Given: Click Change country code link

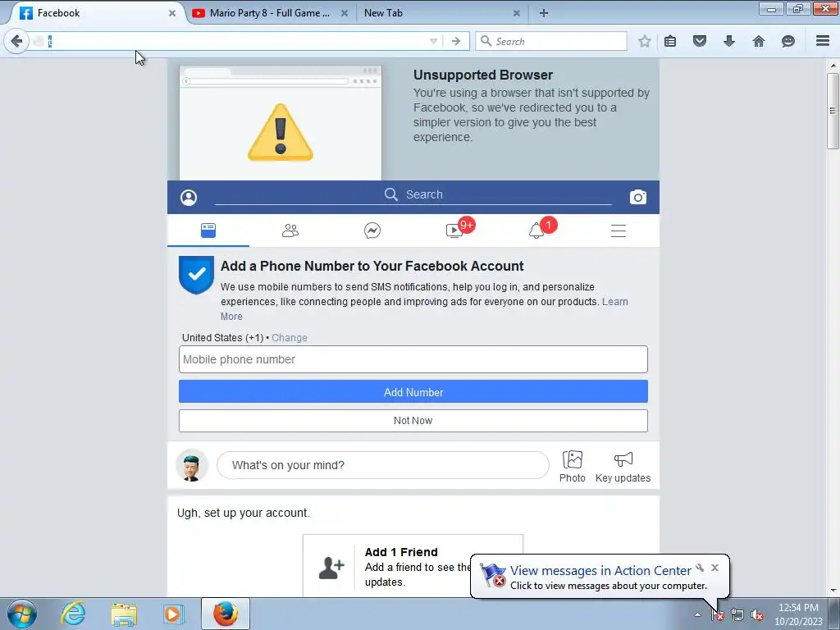Looking at the screenshot, I should 290,337.
